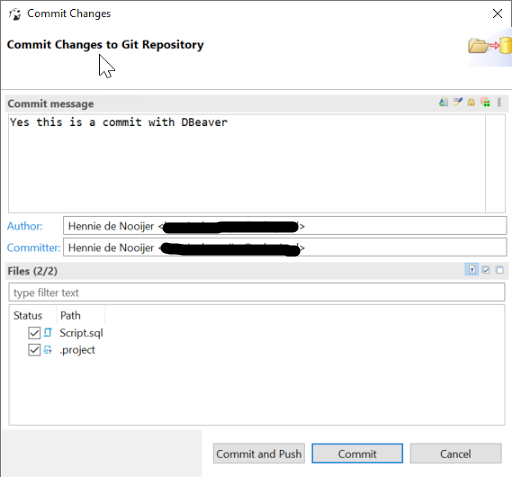Click the Script.sql file type icon
Image resolution: width=512 pixels, height=477 pixels.
[48, 332]
